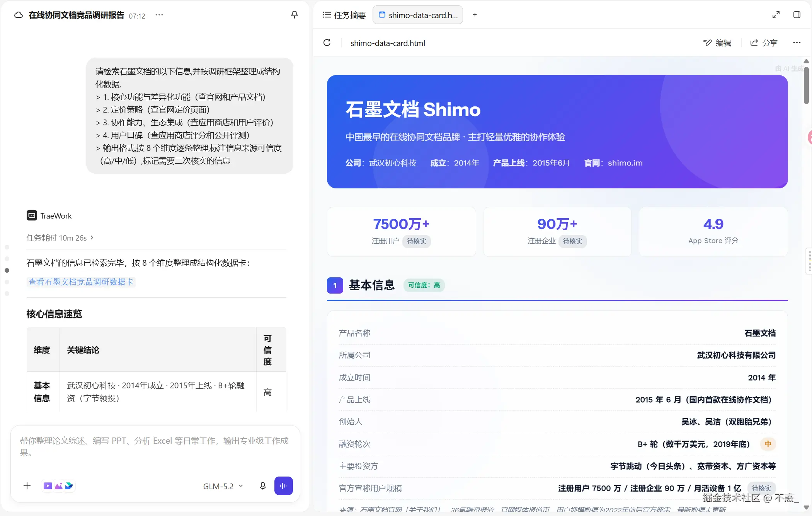The width and height of the screenshot is (812, 516).
Task: Toggle the side panel layout icon
Action: click(x=797, y=15)
